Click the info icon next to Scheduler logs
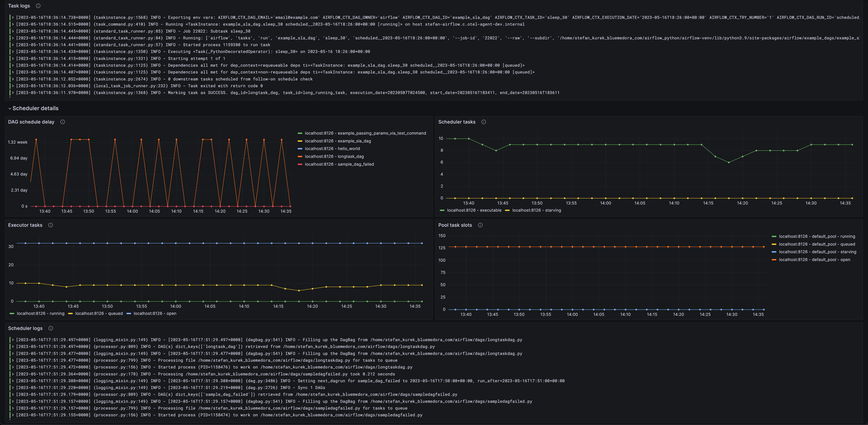868x425 pixels. [51, 328]
